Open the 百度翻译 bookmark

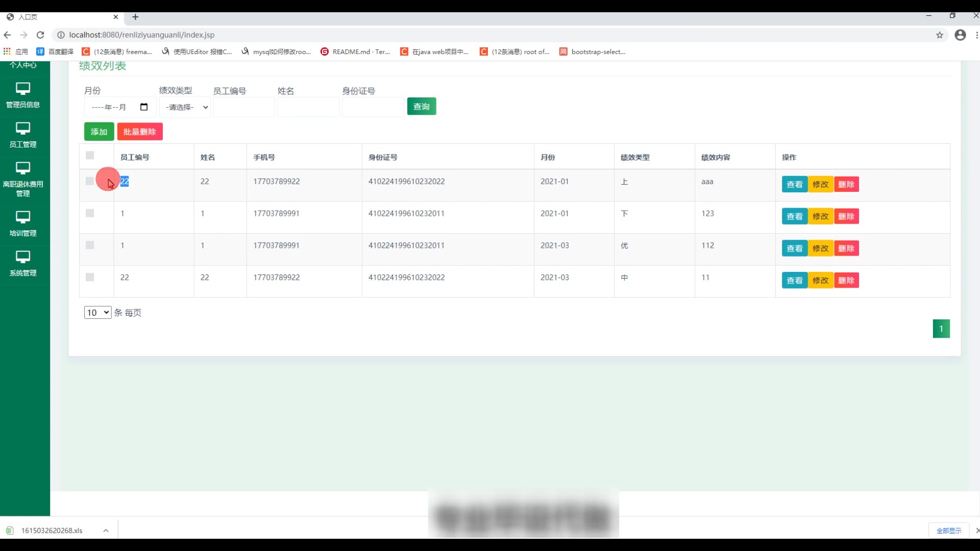(55, 52)
